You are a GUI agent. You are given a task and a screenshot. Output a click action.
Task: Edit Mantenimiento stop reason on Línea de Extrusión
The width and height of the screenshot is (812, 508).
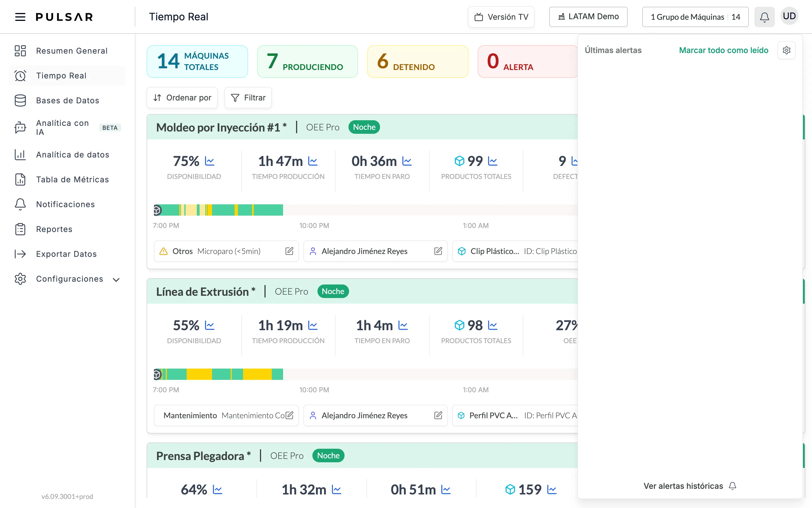click(289, 415)
